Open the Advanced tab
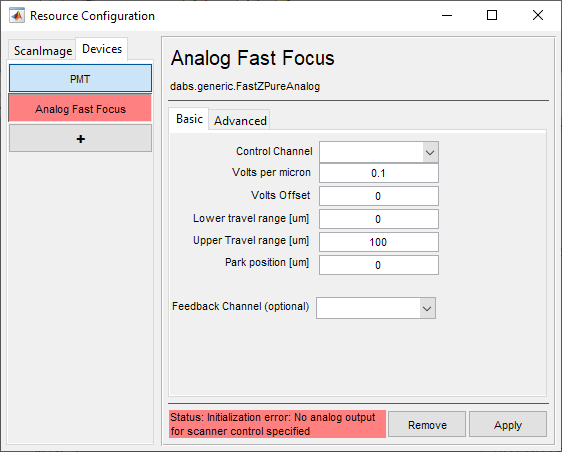The height and width of the screenshot is (452, 562). [240, 121]
